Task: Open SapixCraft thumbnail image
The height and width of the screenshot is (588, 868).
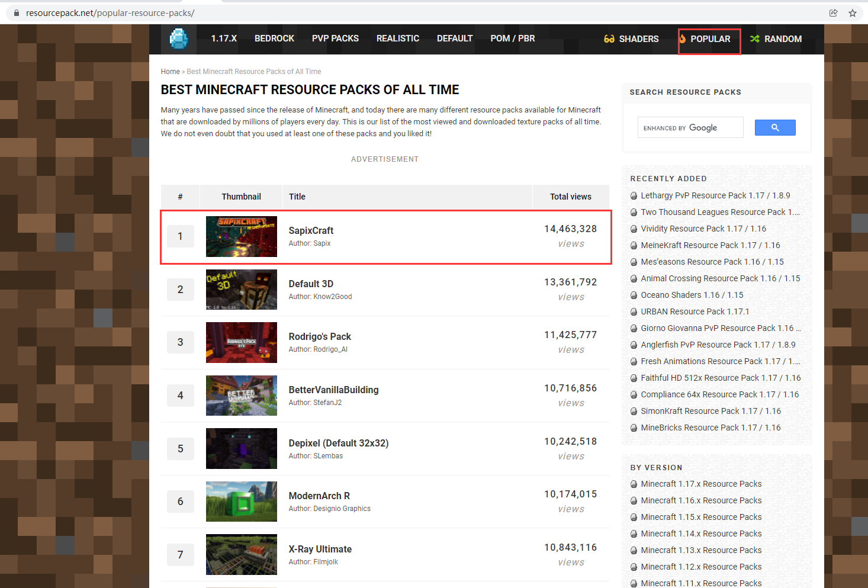Action: 242,236
